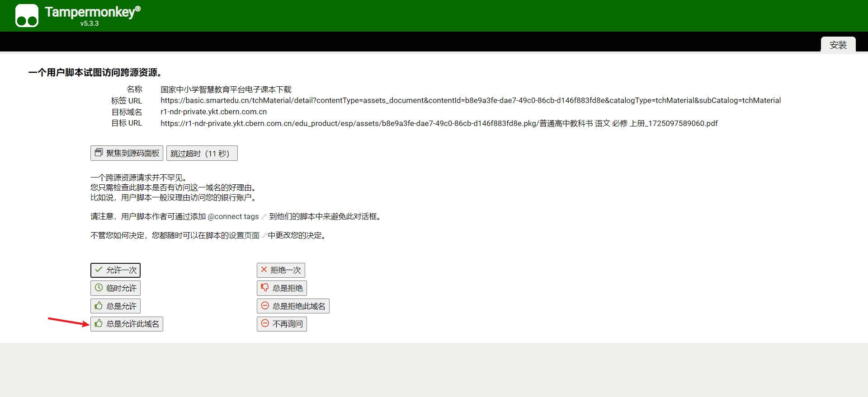The image size is (868, 397).
Task: Click the 标签 URL smartedu.cn address text
Action: coord(470,100)
